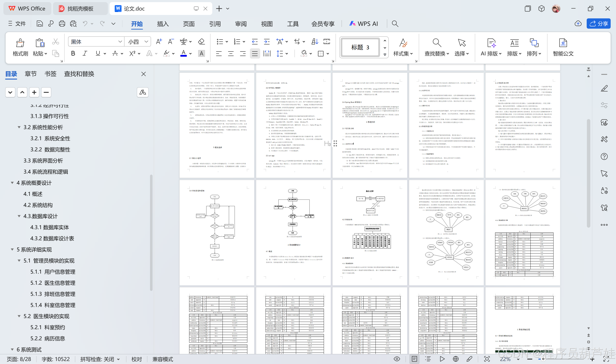Click the fit page focus icon in status bar
The image size is (616, 364).
(487, 359)
